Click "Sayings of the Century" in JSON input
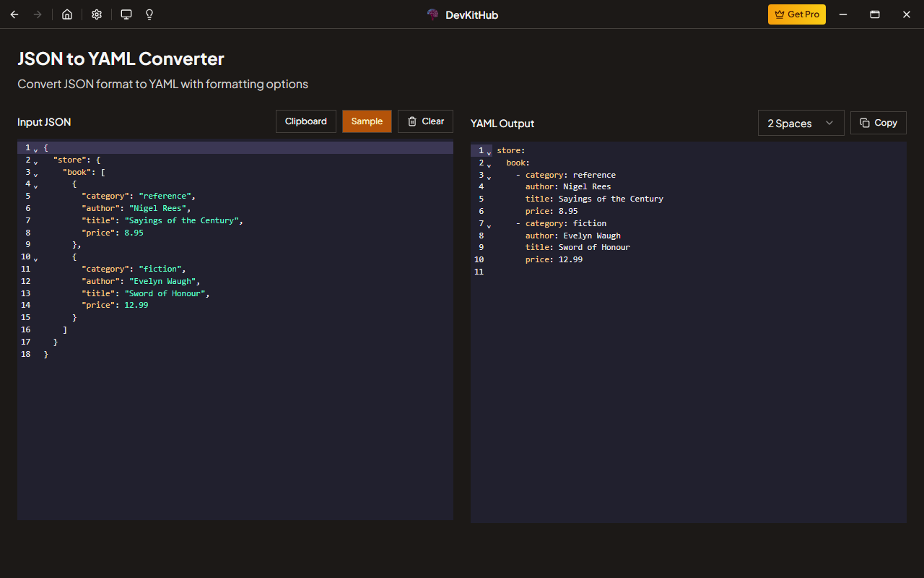This screenshot has width=924, height=578. [x=182, y=220]
